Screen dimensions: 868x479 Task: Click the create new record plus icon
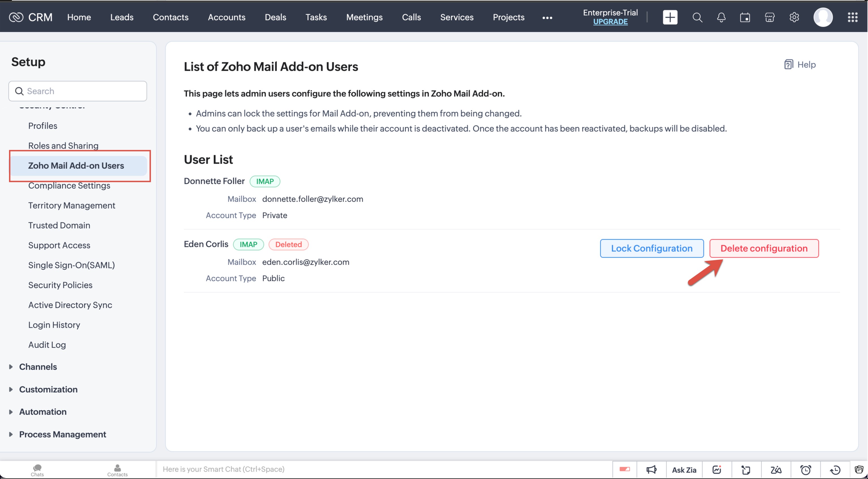(670, 17)
